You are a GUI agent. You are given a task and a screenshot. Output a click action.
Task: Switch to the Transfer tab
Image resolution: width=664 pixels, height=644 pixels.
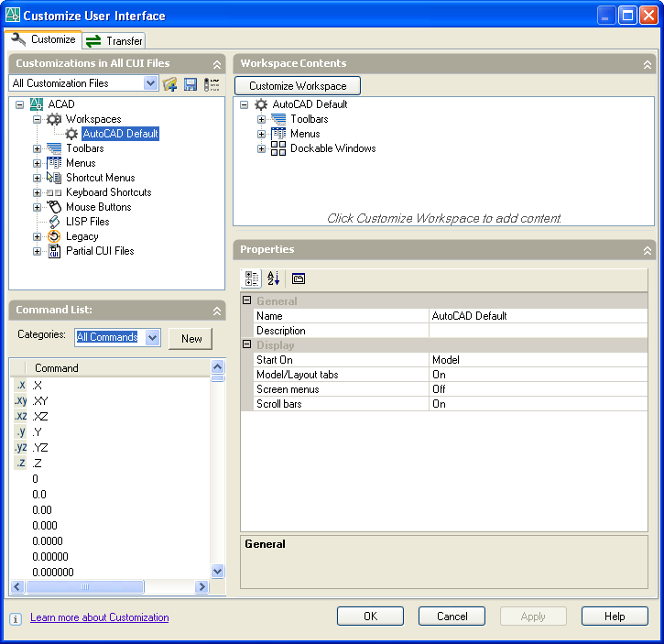coord(114,41)
